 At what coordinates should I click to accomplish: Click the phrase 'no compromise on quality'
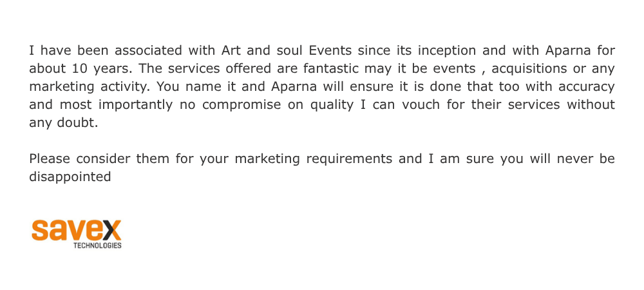(267, 105)
